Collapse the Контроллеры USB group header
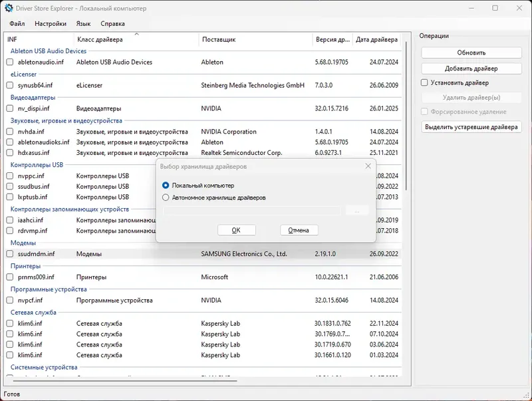 (x=37, y=165)
